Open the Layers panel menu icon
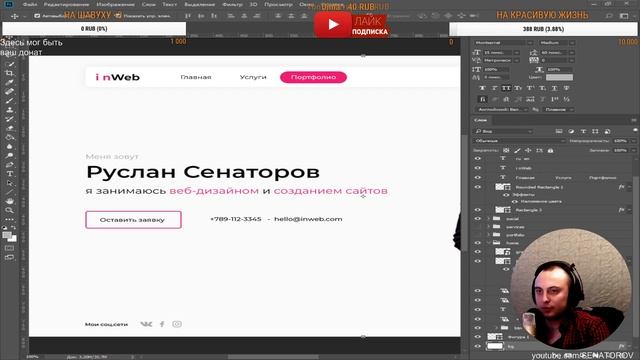The image size is (640, 360). (x=634, y=120)
